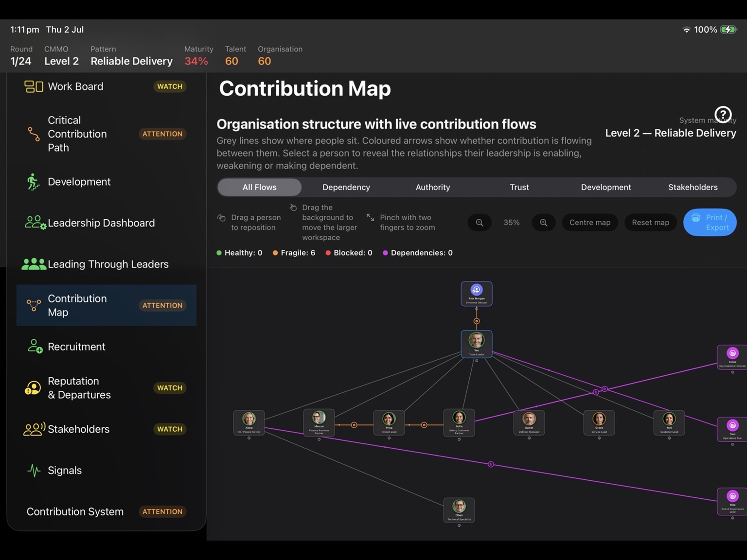Image resolution: width=747 pixels, height=560 pixels.
Task: Switch to the Development flows tab
Action: click(606, 187)
